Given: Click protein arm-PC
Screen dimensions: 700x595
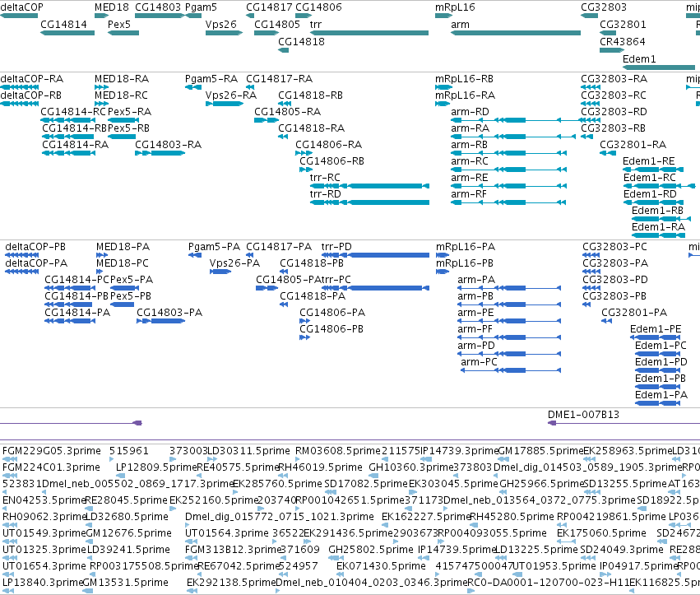Looking at the screenshot, I should [x=479, y=362].
